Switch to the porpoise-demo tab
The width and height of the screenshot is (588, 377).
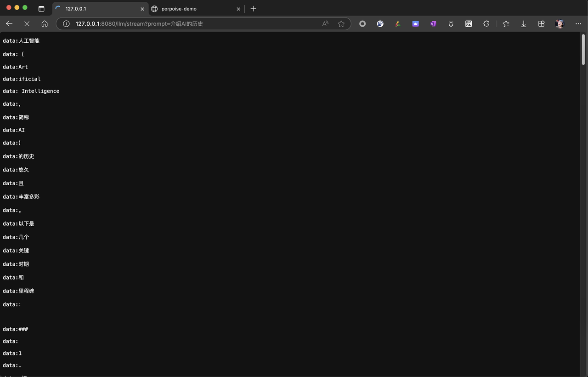point(196,9)
